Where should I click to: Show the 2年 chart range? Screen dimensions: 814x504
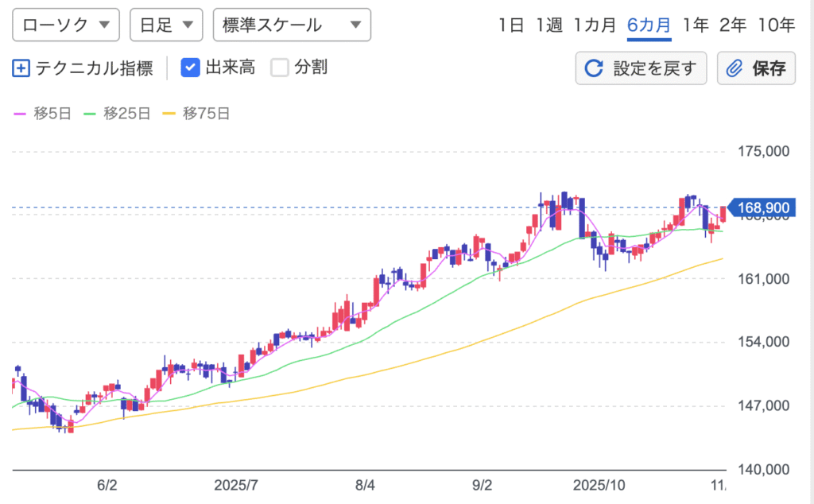732,25
